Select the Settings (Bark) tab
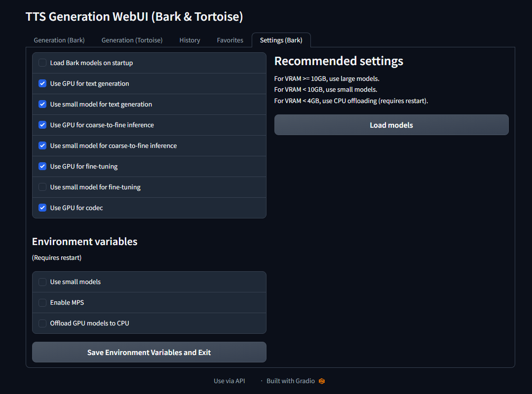532x394 pixels. 281,40
